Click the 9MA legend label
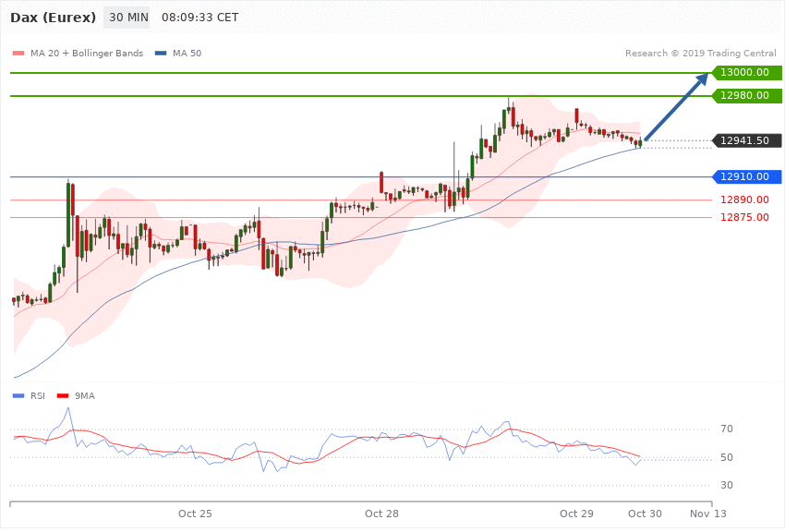 click(x=85, y=396)
